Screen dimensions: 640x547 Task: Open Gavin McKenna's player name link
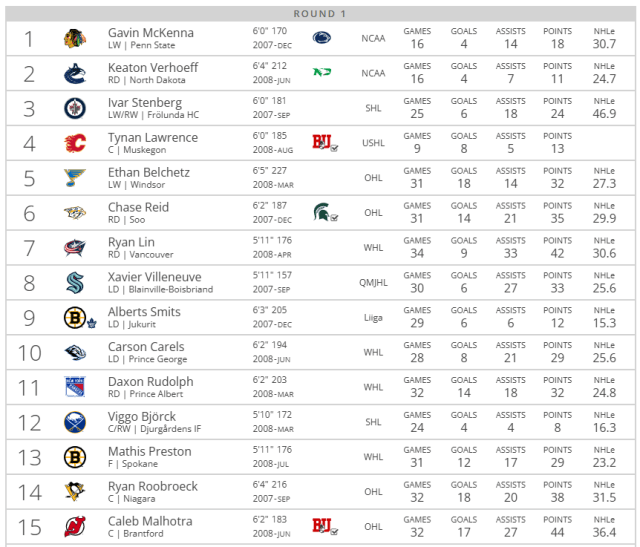[x=151, y=33]
